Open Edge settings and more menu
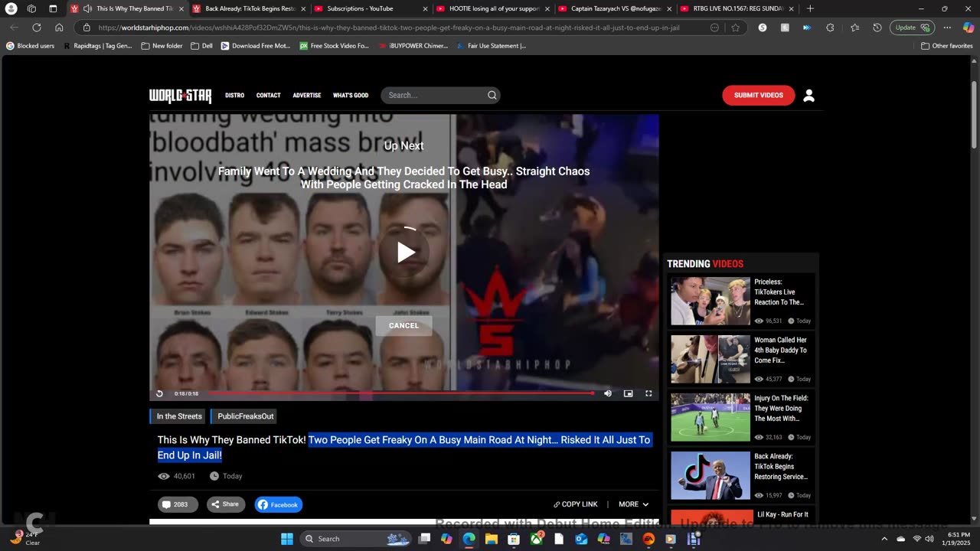Image resolution: width=980 pixels, height=551 pixels. (947, 28)
